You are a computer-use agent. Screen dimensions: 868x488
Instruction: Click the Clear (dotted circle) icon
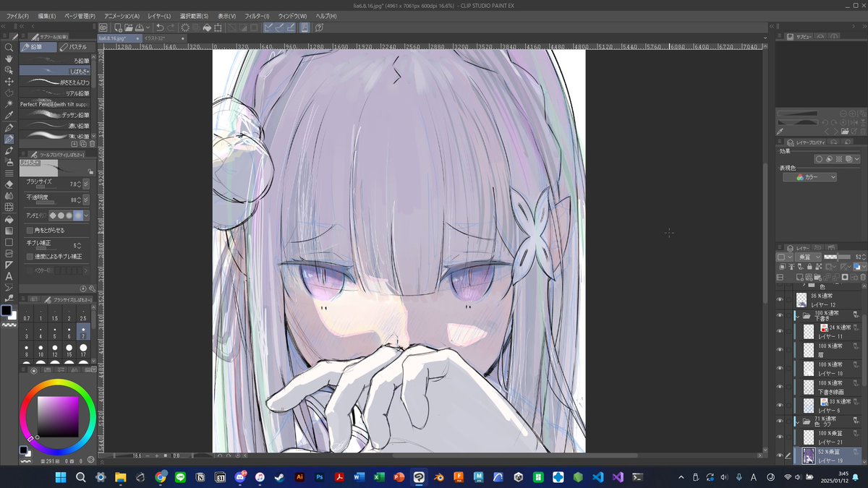(x=185, y=27)
